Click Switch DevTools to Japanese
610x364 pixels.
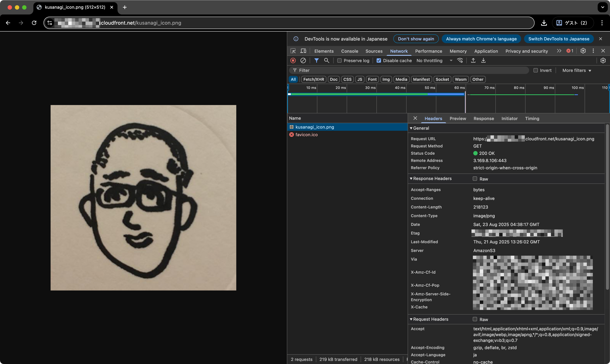(x=559, y=39)
